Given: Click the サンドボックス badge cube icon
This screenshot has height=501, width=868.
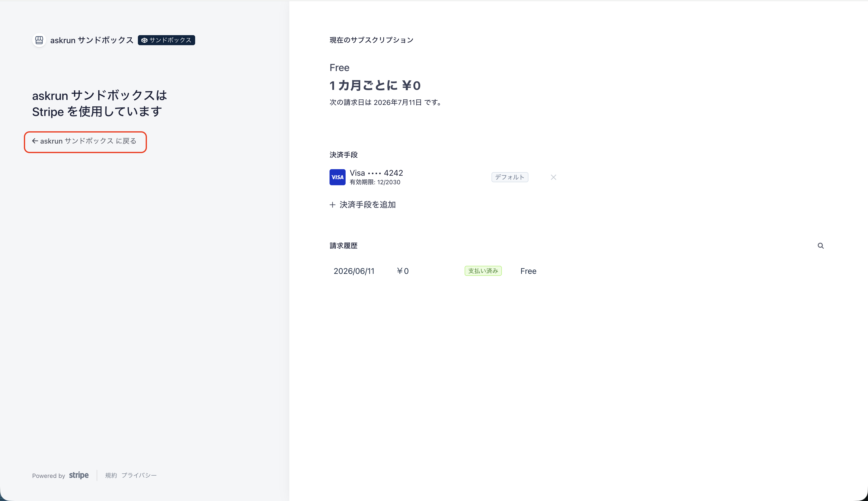Looking at the screenshot, I should click(144, 40).
